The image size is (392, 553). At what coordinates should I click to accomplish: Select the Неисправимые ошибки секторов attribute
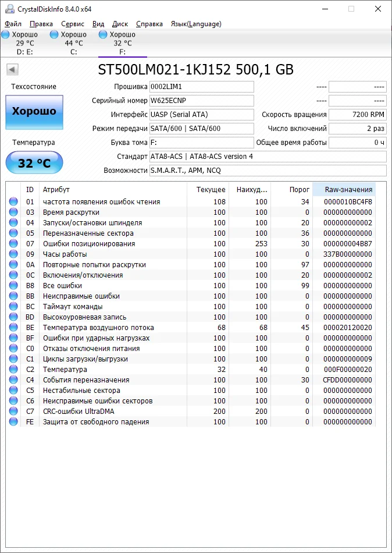coord(191,401)
